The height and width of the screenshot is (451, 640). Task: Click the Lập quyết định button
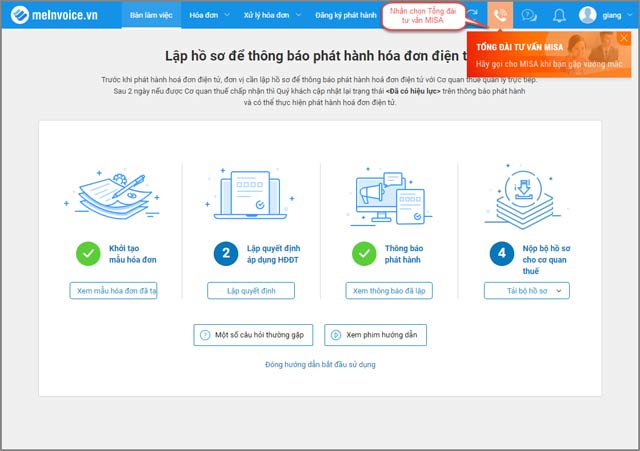pyautogui.click(x=251, y=291)
